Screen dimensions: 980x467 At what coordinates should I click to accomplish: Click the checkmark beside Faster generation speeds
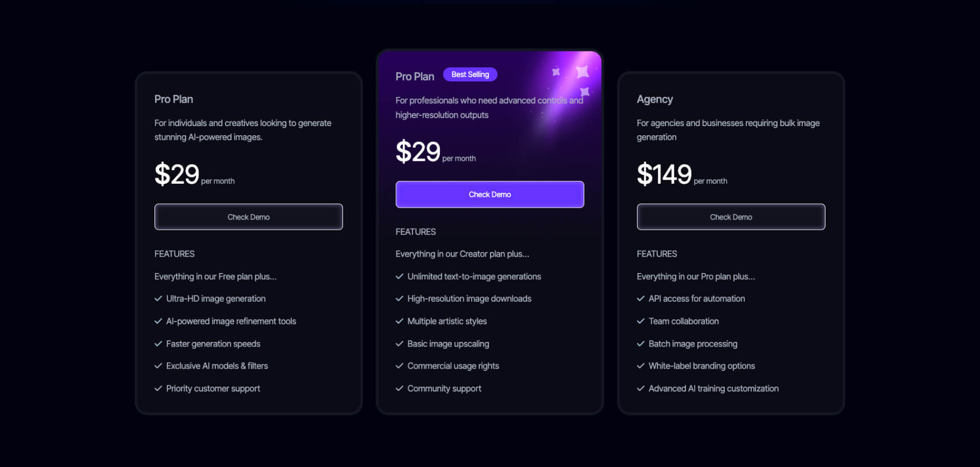point(158,344)
